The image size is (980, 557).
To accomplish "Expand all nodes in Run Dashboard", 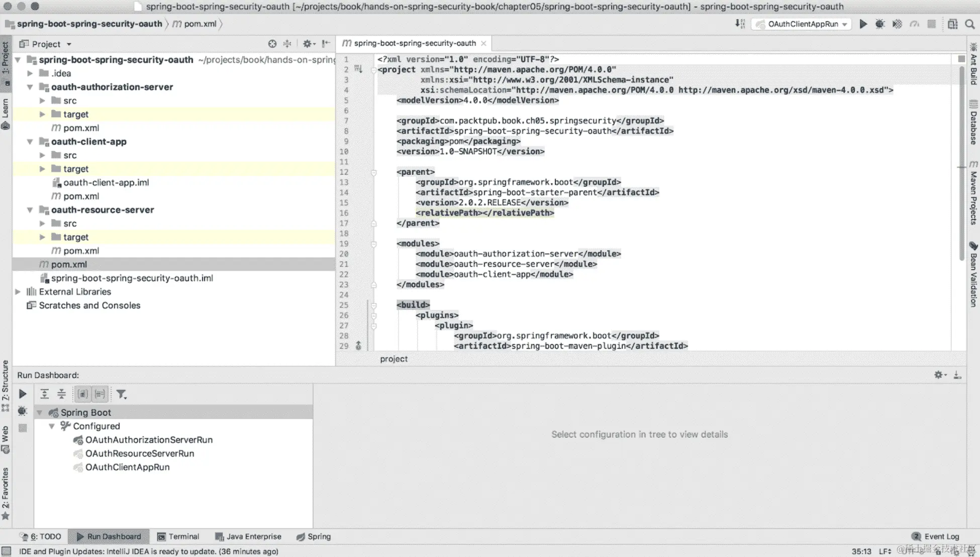I will click(x=44, y=394).
